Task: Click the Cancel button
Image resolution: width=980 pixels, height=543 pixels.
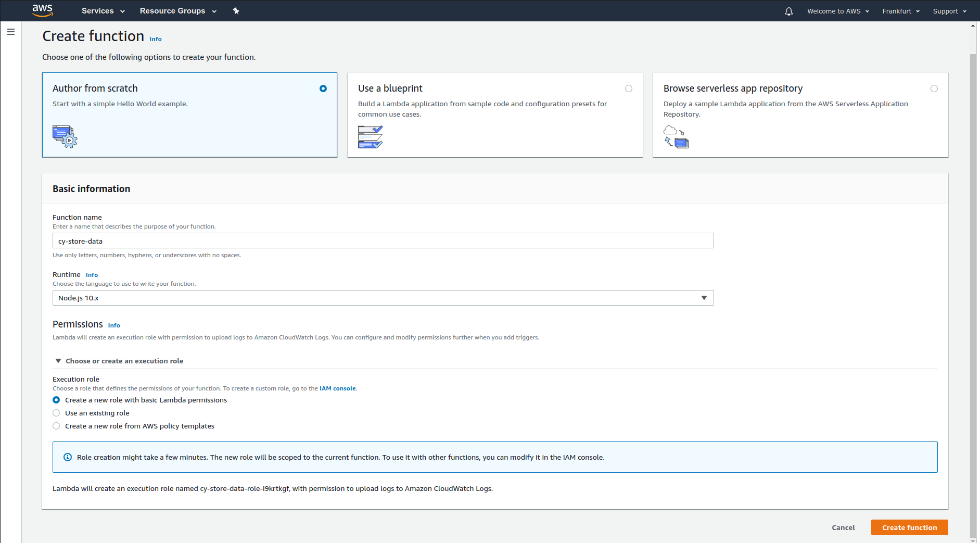Action: click(x=843, y=527)
